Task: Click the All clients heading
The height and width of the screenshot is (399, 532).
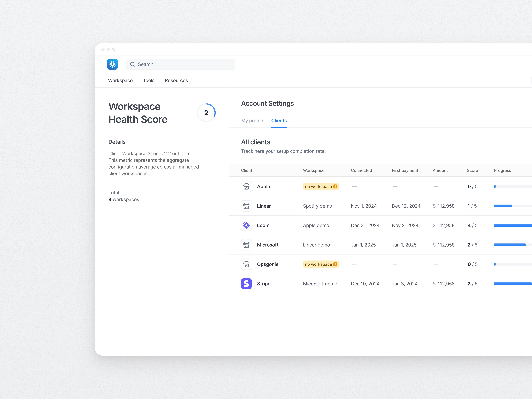Action: tap(256, 142)
